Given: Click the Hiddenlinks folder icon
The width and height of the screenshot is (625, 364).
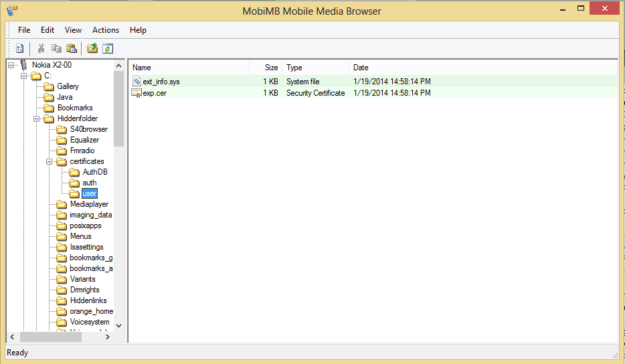Looking at the screenshot, I should pos(62,300).
